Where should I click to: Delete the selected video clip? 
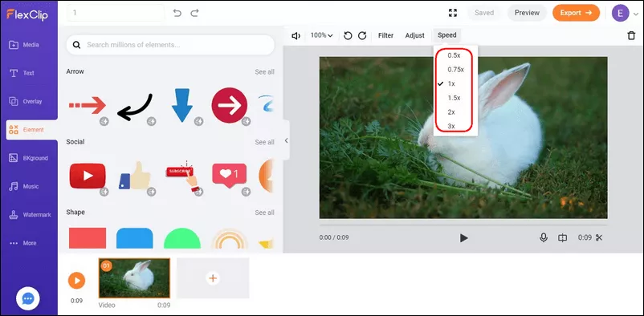[x=631, y=36]
